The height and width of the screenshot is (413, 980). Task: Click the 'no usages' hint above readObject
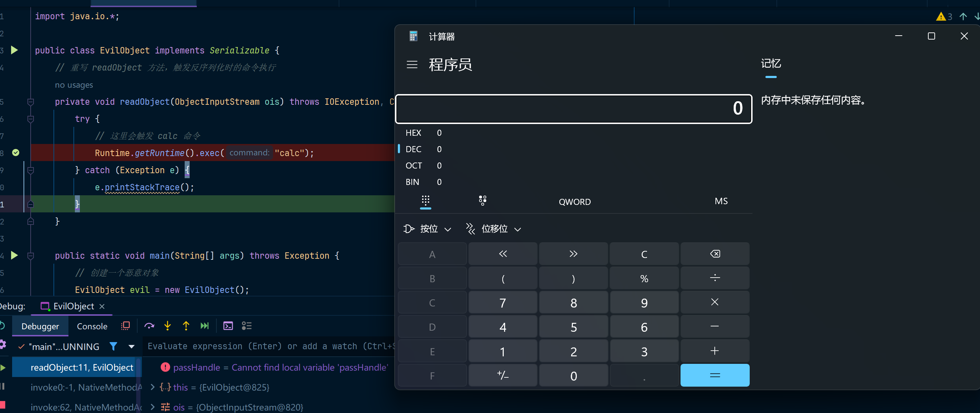(x=74, y=85)
